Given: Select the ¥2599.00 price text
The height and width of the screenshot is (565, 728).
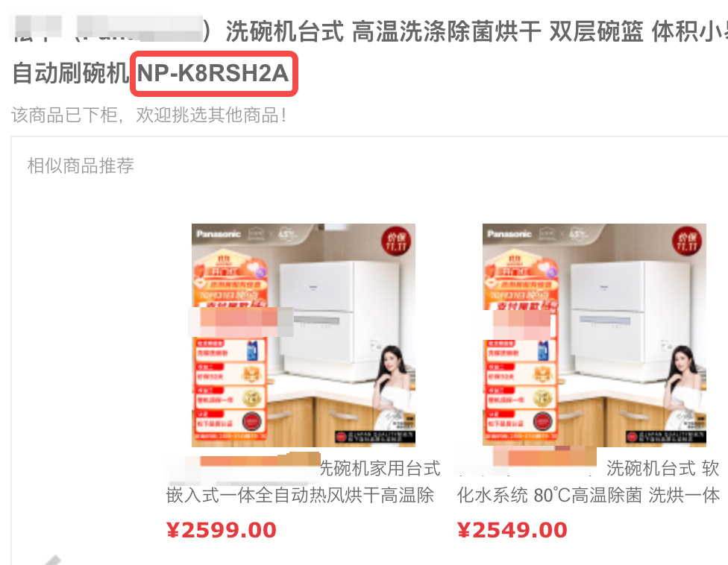Looking at the screenshot, I should 221,530.
